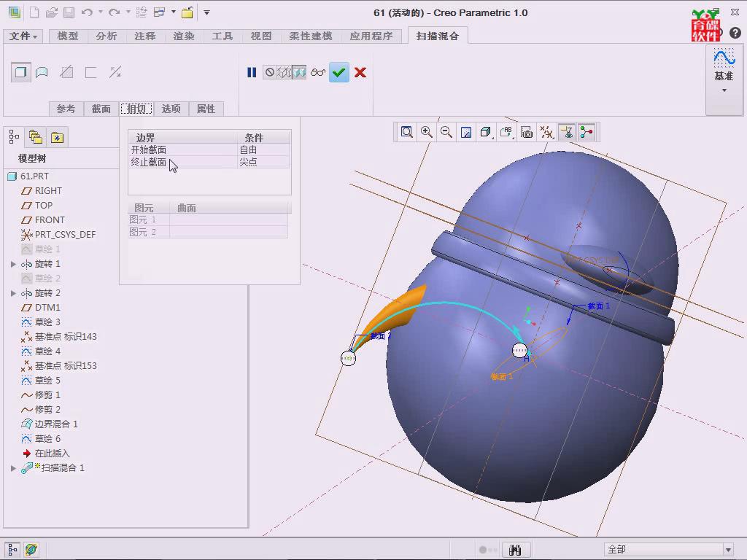Open the 文件 menu
This screenshot has height=560, width=747.
click(23, 36)
